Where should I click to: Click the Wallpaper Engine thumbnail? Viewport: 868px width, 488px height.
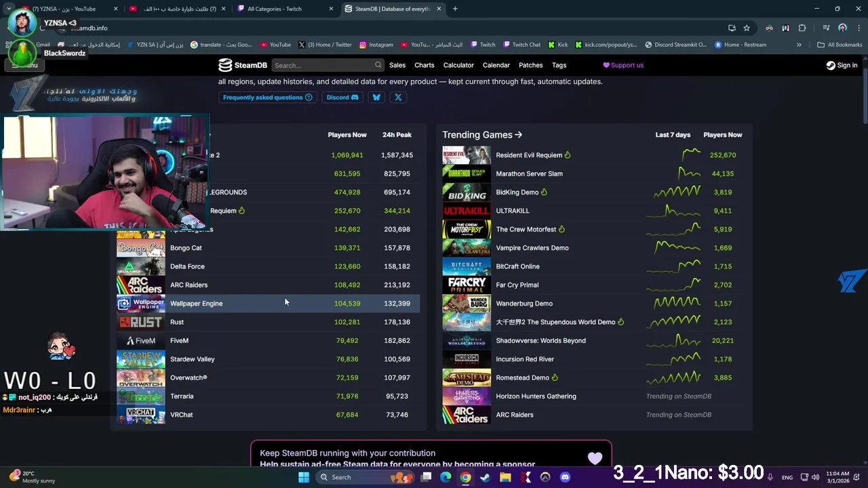click(140, 304)
